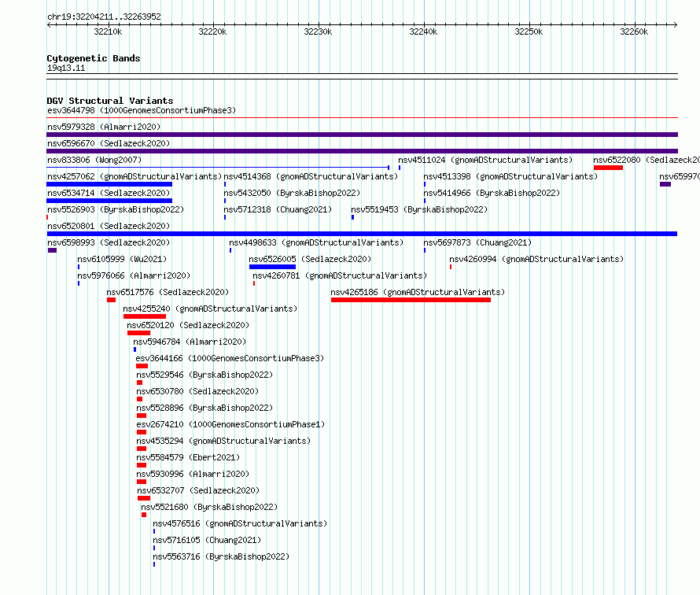Click the 32230k ruler position

pos(318,31)
